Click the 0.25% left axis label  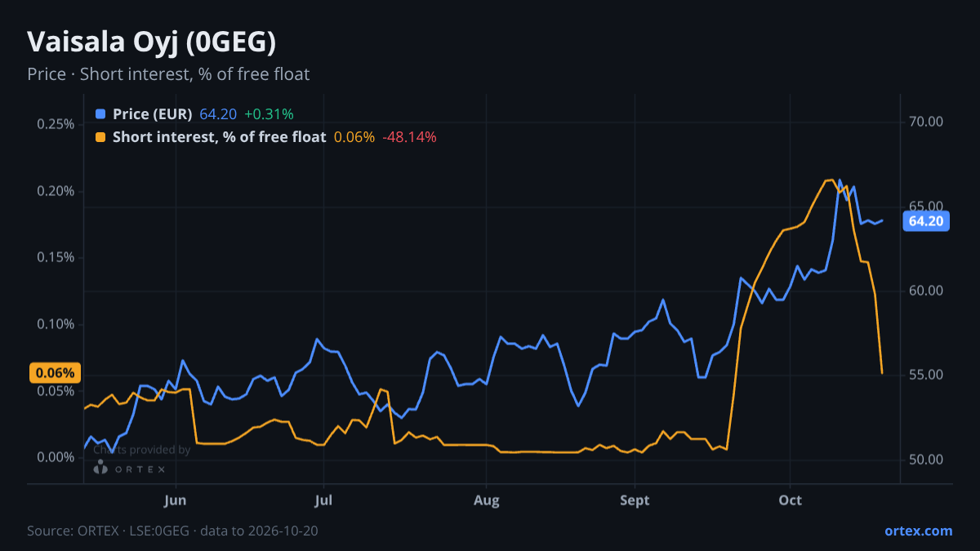(x=56, y=124)
